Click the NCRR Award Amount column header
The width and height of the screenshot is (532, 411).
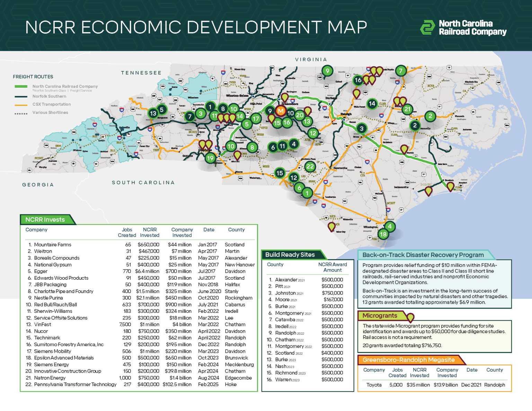(332, 267)
